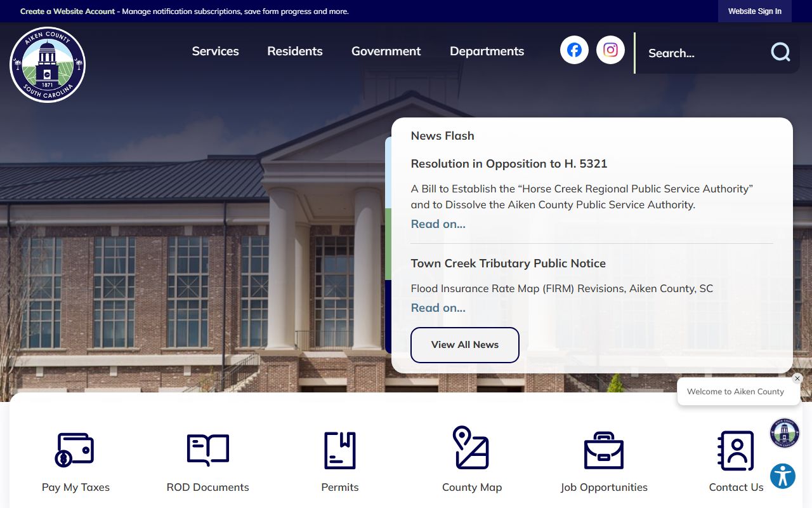This screenshot has width=812, height=508.
Task: Click the Job Opportunities briefcase icon
Action: [x=604, y=450]
